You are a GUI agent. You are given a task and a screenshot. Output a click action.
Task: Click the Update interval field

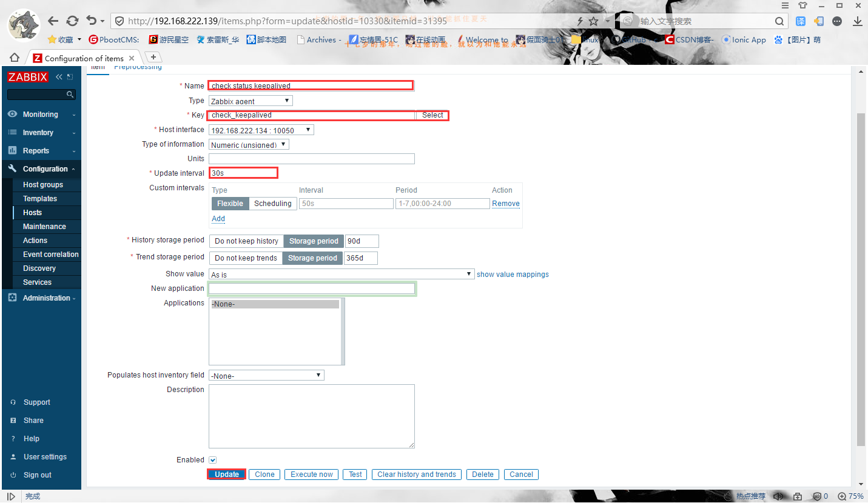coord(243,173)
